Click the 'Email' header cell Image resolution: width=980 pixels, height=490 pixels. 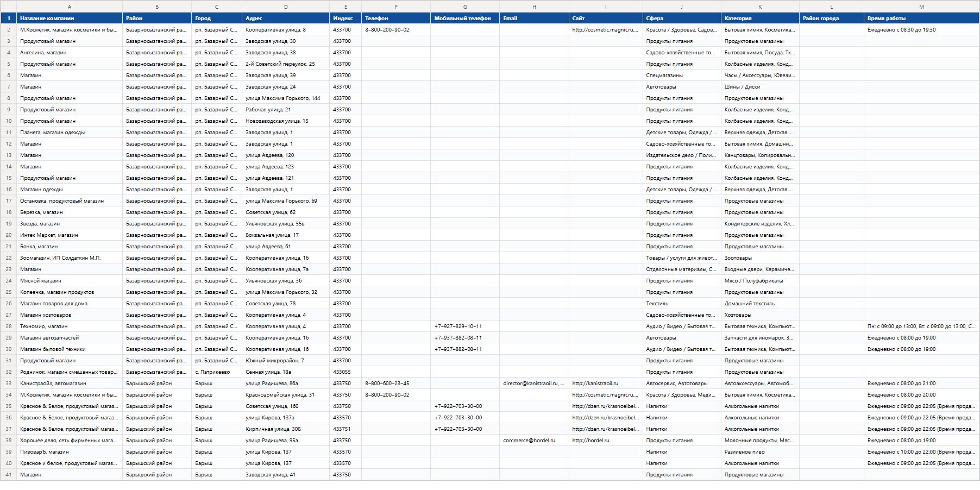click(534, 18)
